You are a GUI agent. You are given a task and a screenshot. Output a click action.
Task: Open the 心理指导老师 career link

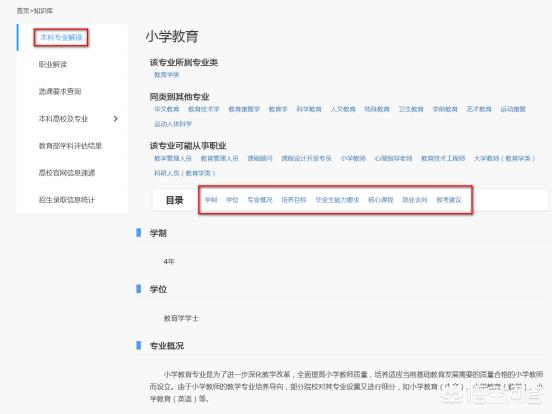coord(393,158)
